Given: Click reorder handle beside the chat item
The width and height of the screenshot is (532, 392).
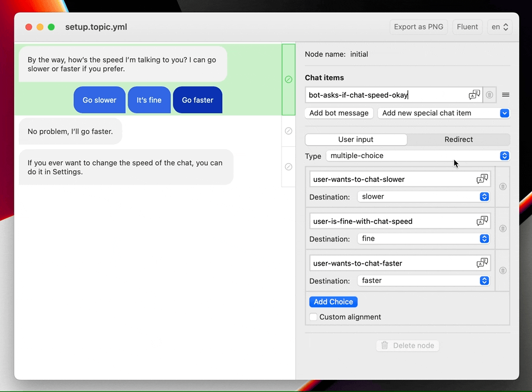Looking at the screenshot, I should pyautogui.click(x=505, y=95).
